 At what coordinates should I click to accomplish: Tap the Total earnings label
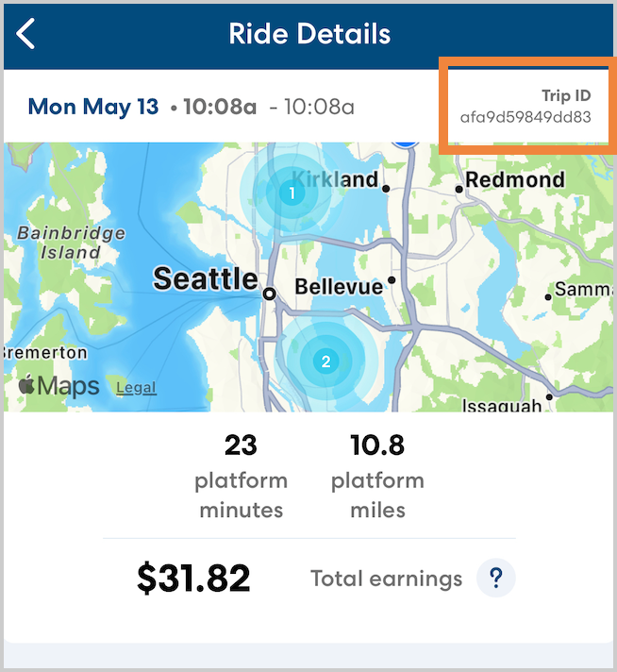387,579
